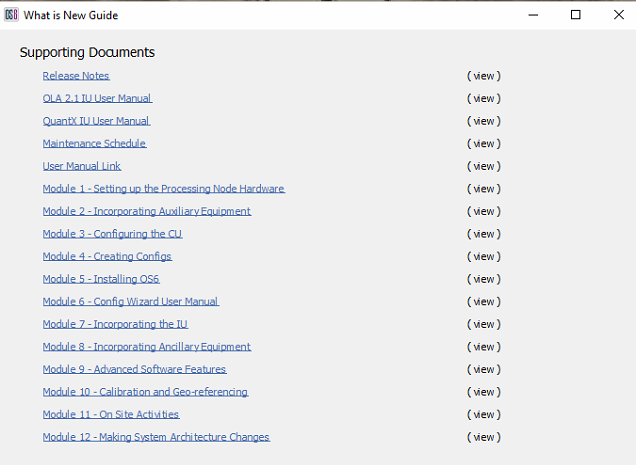The image size is (636, 465).
Task: Open Module 5 - Installing OS6
Action: 101,279
